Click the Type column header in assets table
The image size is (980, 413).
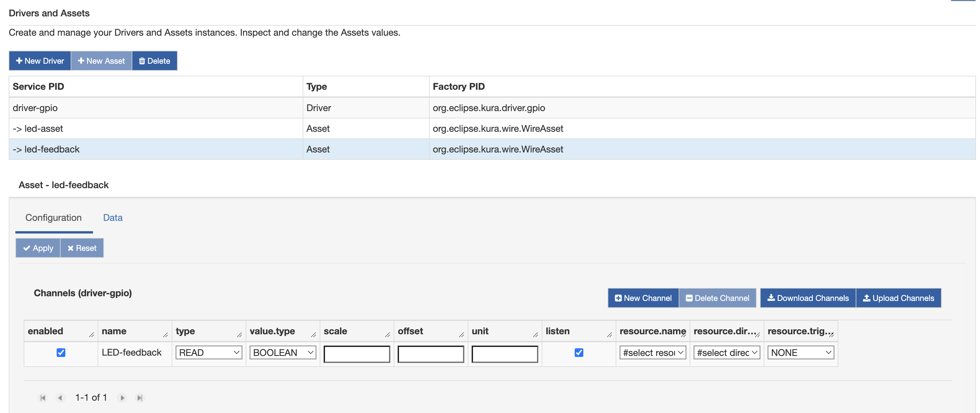coord(366,87)
